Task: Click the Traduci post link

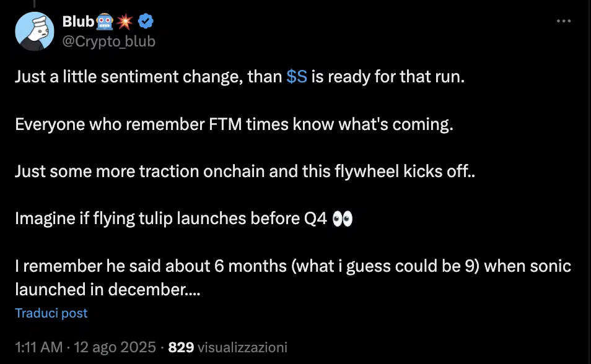Action: coord(51,313)
